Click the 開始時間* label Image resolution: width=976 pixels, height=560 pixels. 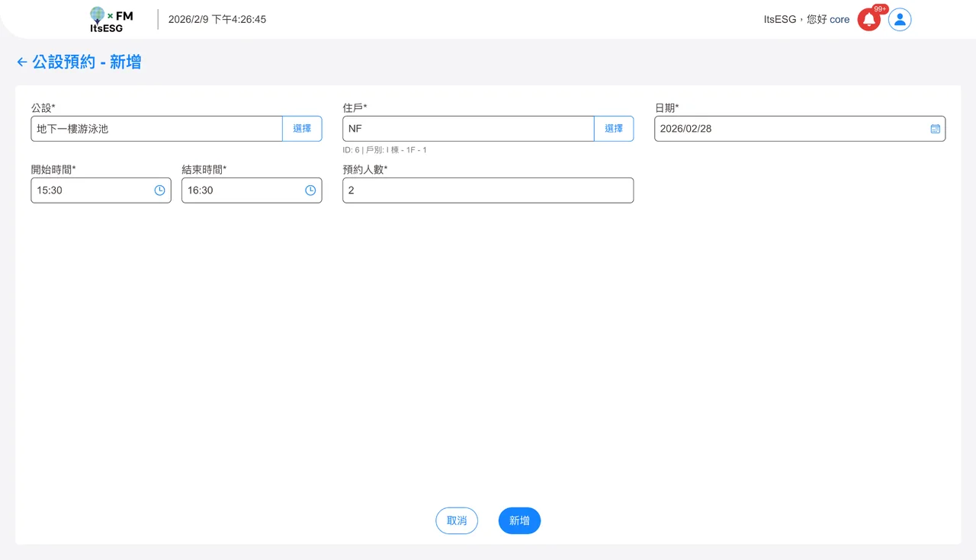pos(53,170)
